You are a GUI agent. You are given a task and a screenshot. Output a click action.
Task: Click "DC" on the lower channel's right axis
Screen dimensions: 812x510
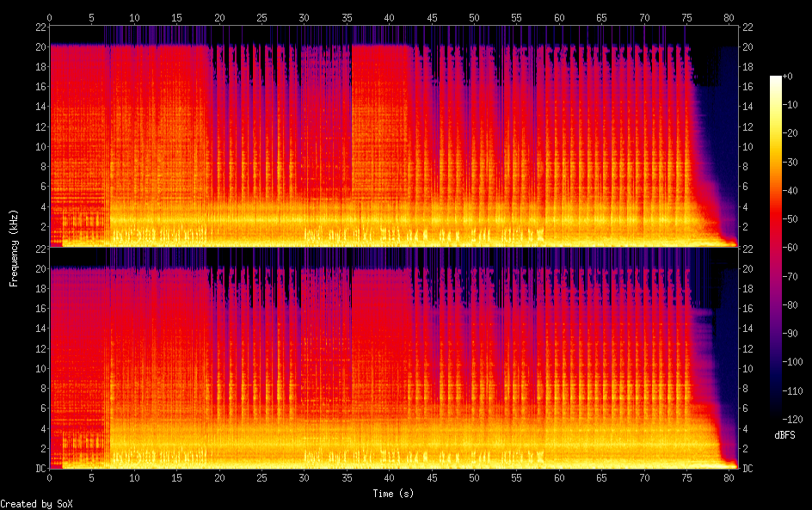747,469
